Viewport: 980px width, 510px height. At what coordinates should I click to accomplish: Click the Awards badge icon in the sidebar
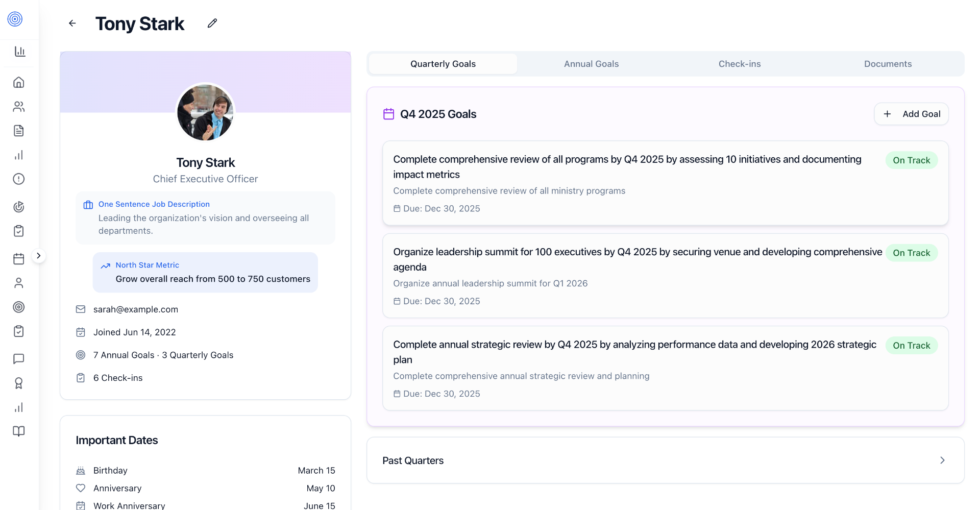pyautogui.click(x=19, y=383)
